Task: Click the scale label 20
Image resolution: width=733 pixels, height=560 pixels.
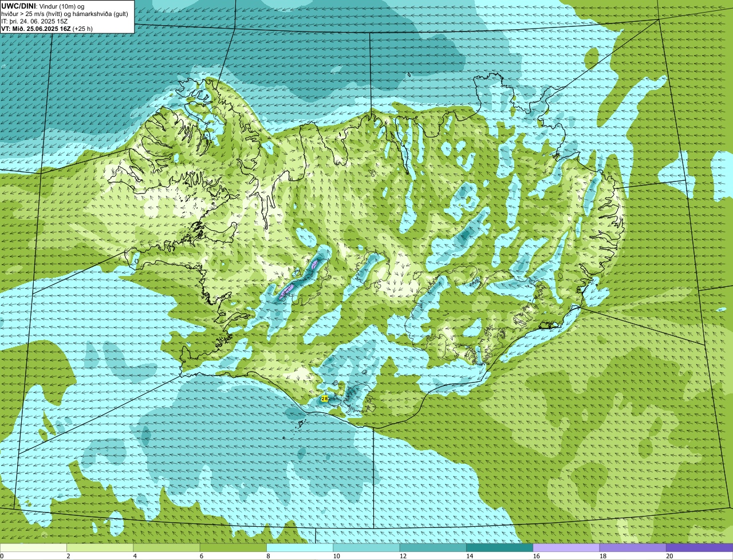Action: [x=669, y=556]
